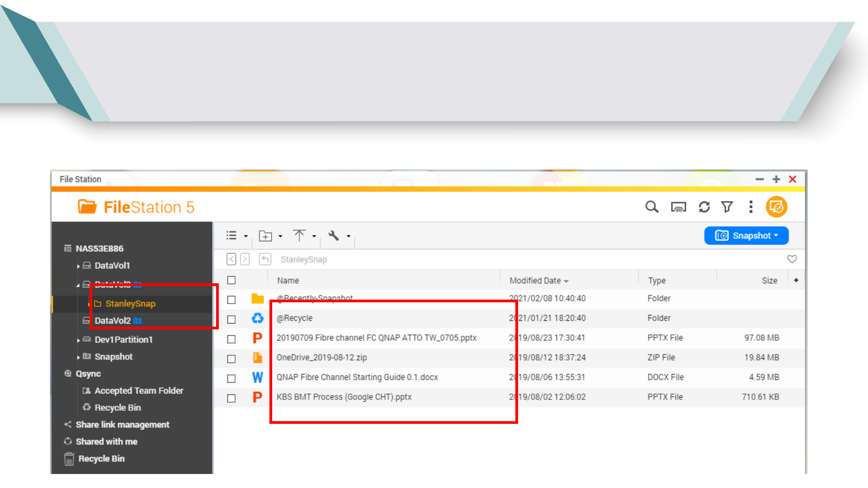
Task: Click the zip icon of OneDrive_2019-08-12.zip
Action: [258, 357]
